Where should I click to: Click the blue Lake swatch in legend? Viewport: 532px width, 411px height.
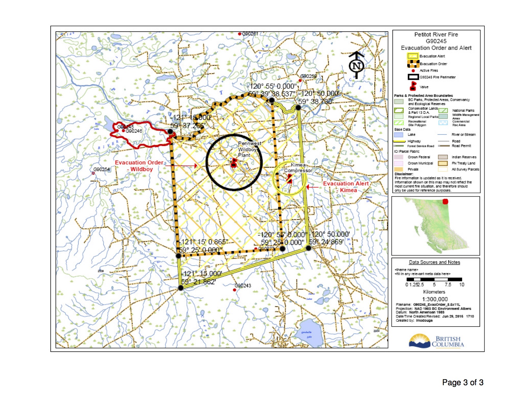point(399,135)
